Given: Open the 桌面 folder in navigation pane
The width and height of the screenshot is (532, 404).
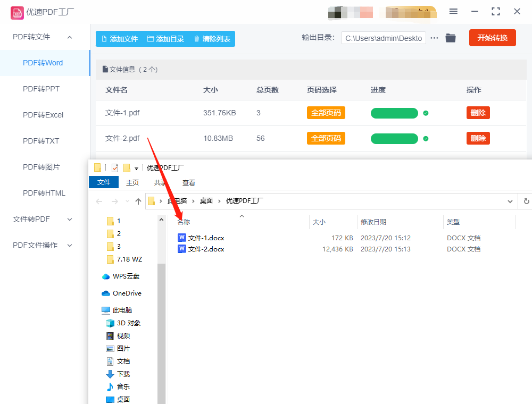Looking at the screenshot, I should (x=118, y=400).
